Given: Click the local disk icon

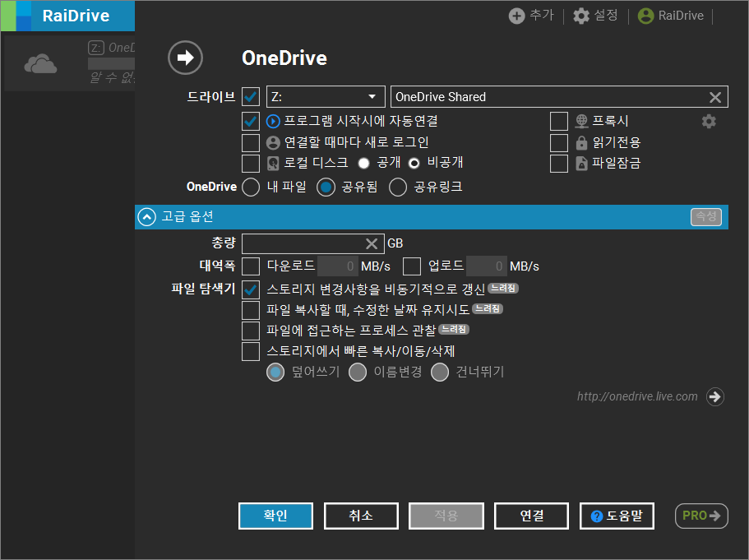Looking at the screenshot, I should coord(273,164).
